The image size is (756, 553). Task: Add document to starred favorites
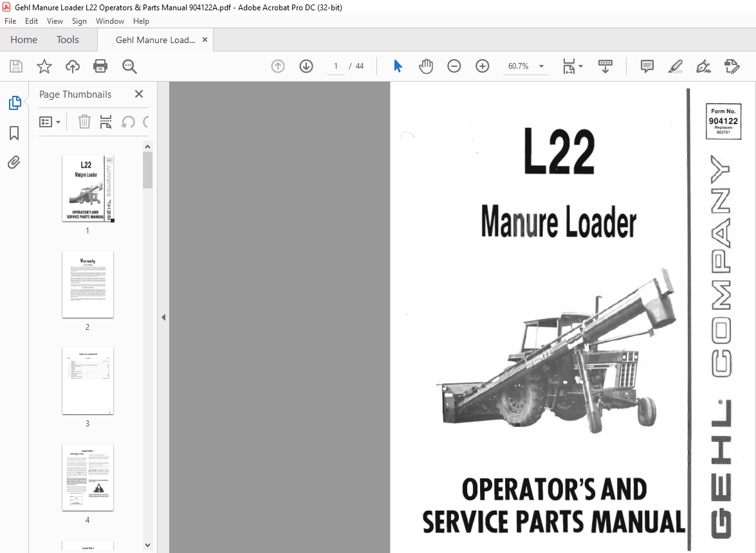44,66
